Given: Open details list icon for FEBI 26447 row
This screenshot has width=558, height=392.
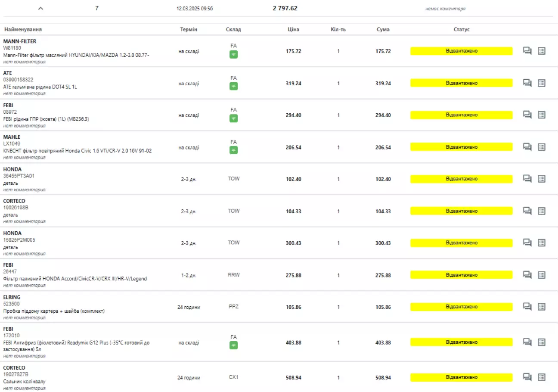Looking at the screenshot, I should click(542, 275).
